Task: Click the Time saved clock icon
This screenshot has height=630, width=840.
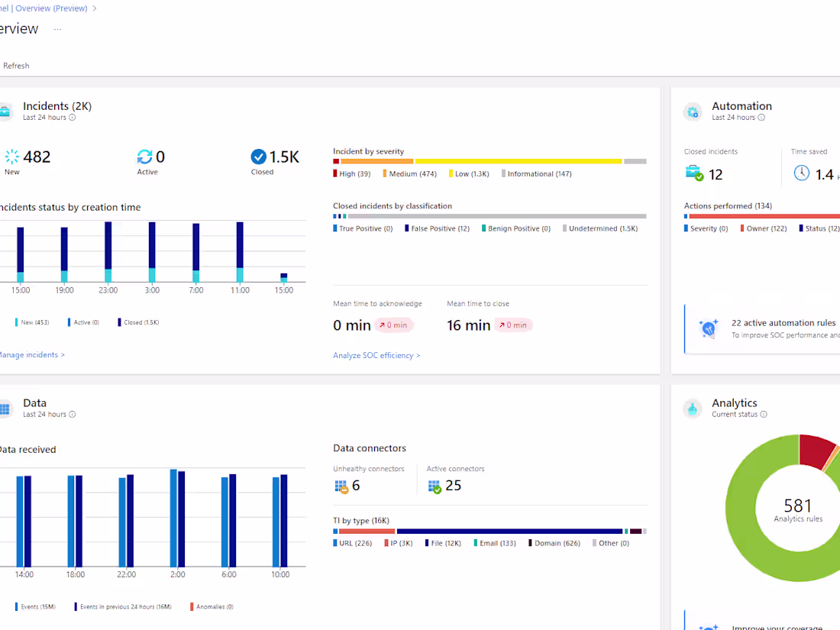Action: 801,173
